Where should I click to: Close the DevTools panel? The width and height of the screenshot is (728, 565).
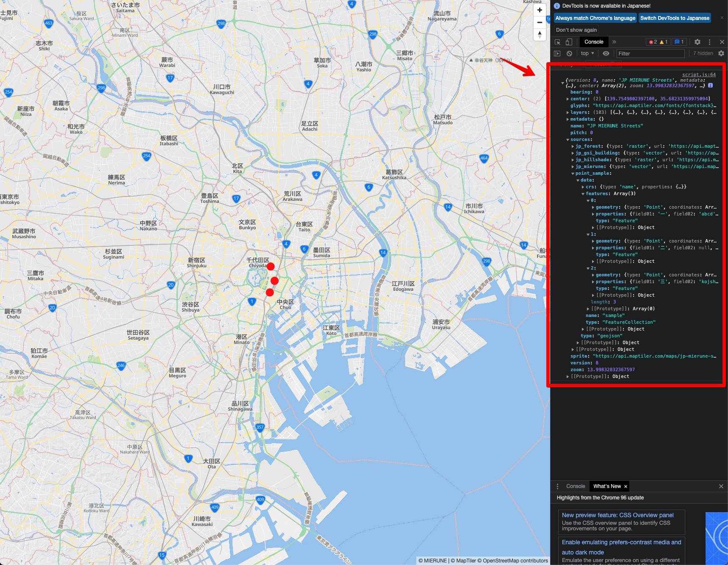point(722,42)
